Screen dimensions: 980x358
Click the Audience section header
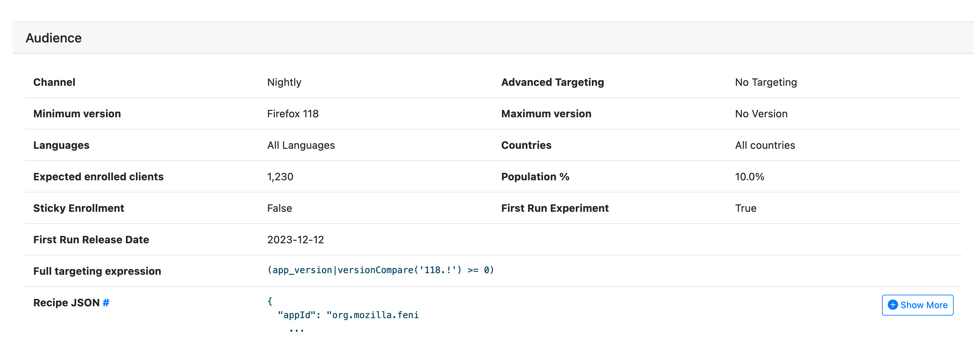[x=54, y=38]
